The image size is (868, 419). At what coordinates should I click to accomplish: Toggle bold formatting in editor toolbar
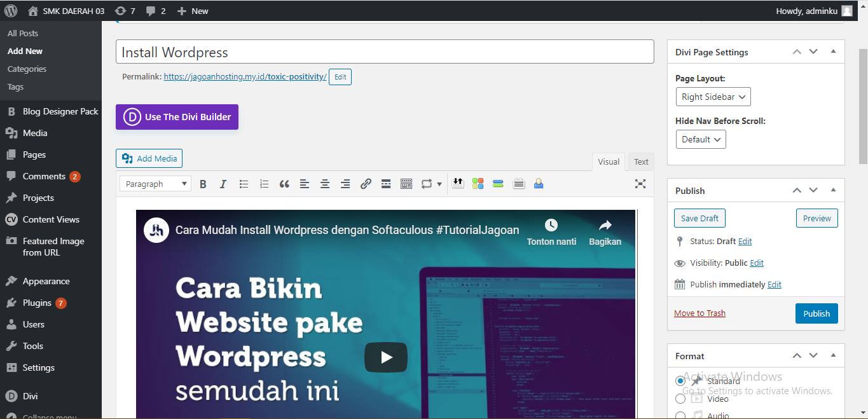pyautogui.click(x=203, y=184)
